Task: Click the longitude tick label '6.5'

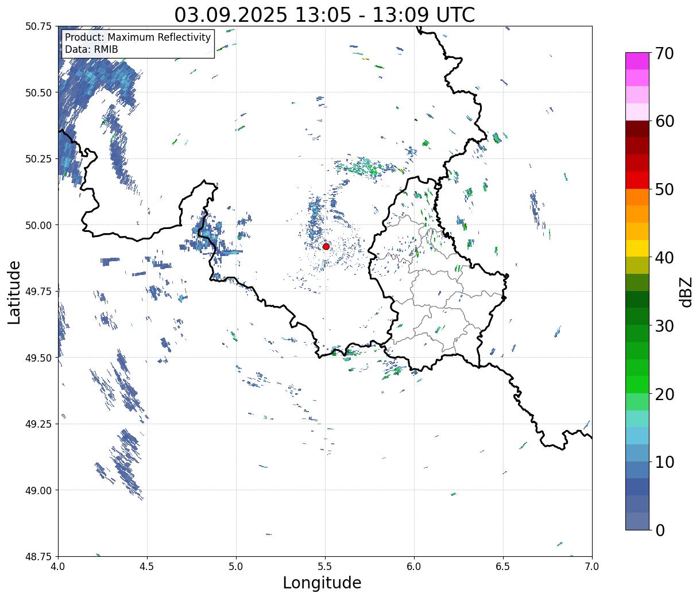Action: [503, 566]
